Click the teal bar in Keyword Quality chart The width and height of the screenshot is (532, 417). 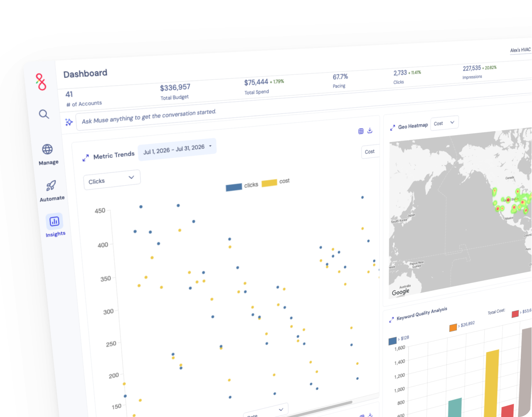click(x=455, y=407)
